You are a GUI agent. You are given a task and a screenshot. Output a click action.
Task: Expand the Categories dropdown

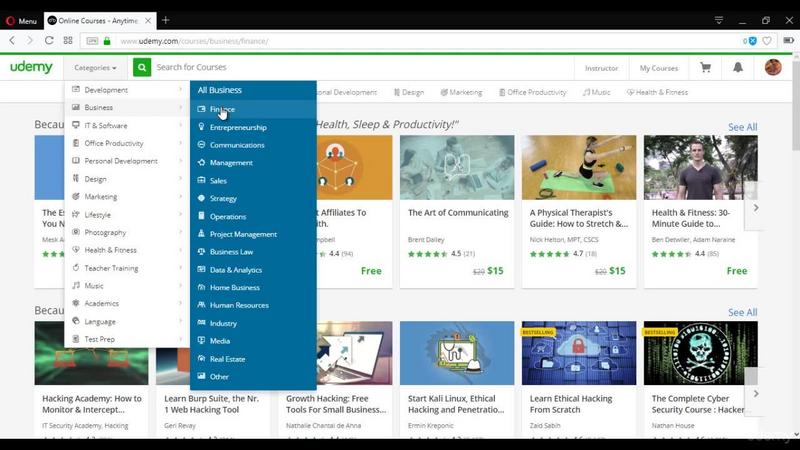pyautogui.click(x=95, y=67)
